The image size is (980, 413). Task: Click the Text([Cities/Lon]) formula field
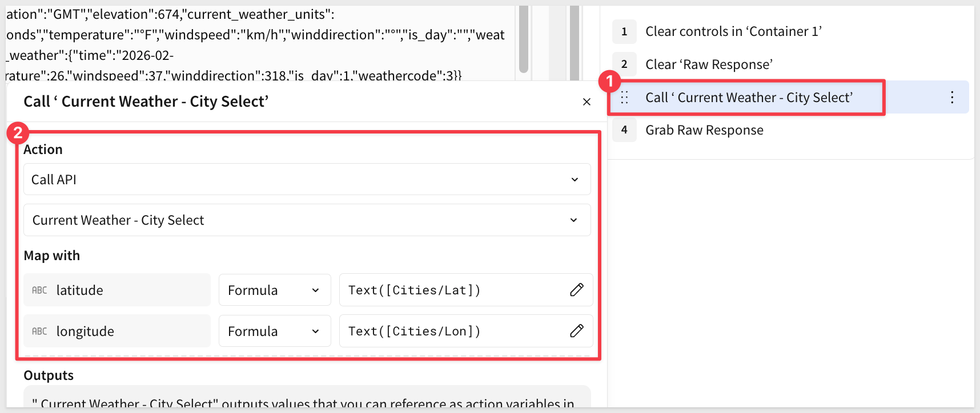click(451, 331)
